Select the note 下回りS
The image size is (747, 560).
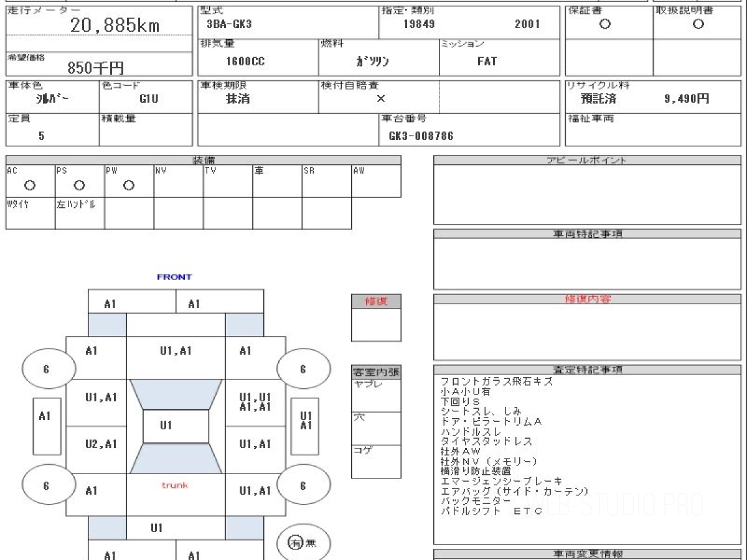coord(459,402)
